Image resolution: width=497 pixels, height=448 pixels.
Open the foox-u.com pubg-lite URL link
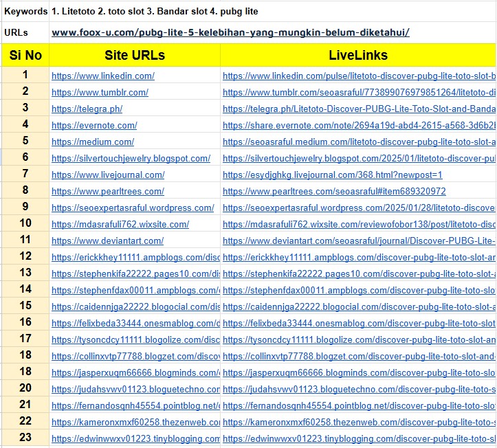tap(230, 32)
